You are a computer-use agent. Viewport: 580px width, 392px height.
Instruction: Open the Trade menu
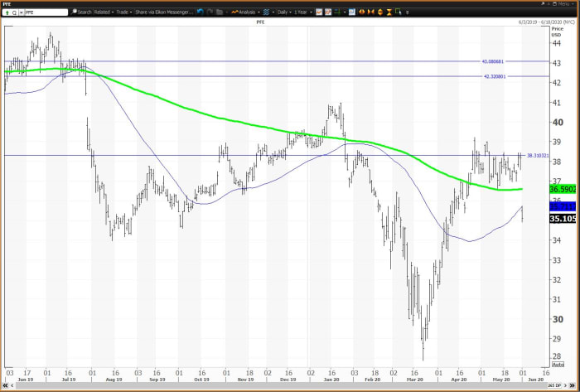[x=124, y=12]
